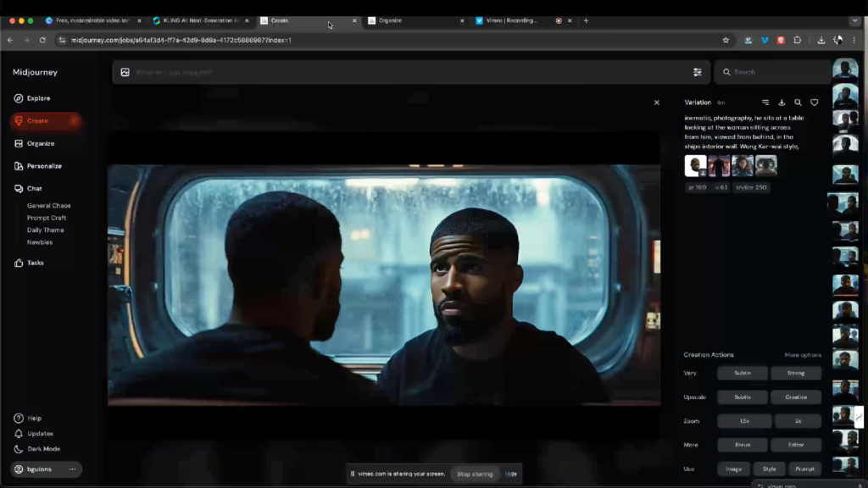Switch to the KLING AI browser tab
Image resolution: width=868 pixels, height=488 pixels.
(199, 20)
